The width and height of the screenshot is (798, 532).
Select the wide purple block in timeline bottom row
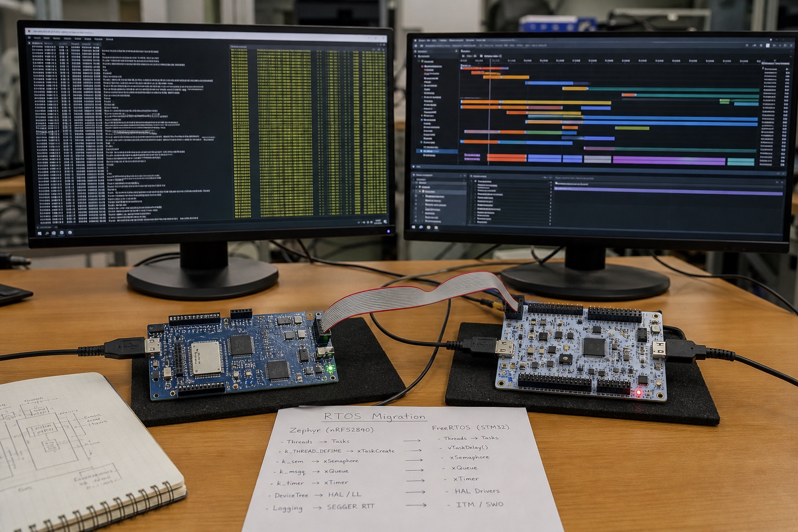pyautogui.click(x=669, y=161)
